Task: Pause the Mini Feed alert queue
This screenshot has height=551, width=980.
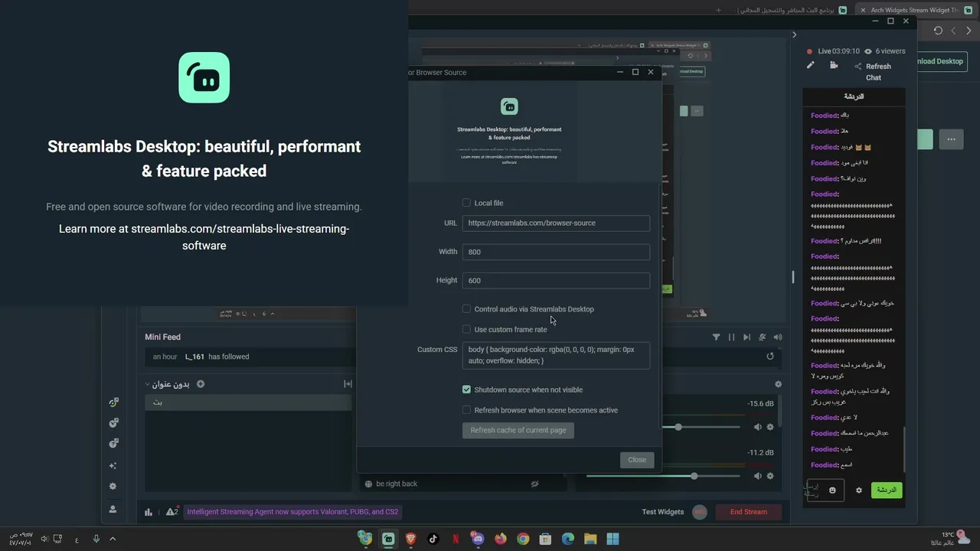Action: pyautogui.click(x=731, y=337)
